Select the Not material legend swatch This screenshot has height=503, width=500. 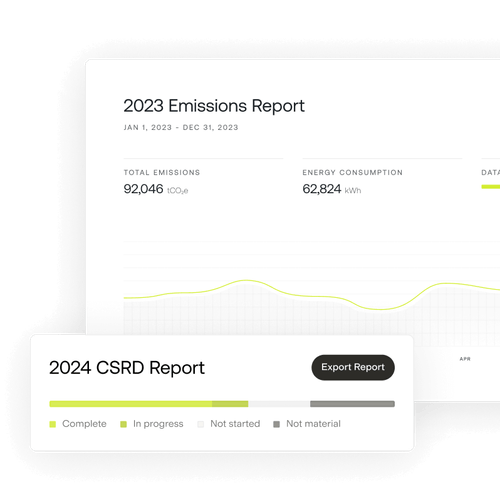coord(276,424)
